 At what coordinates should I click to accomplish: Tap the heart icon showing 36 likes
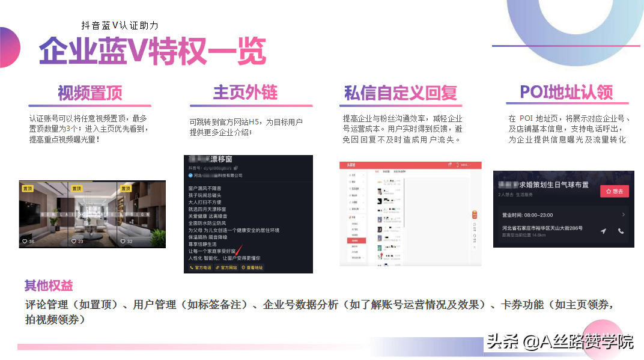pyautogui.click(x=25, y=241)
